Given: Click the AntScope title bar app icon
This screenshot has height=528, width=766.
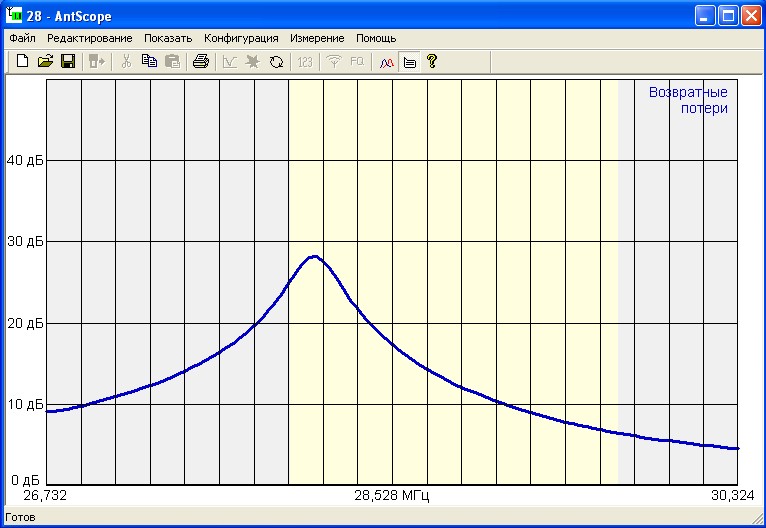Looking at the screenshot, I should coord(14,15).
